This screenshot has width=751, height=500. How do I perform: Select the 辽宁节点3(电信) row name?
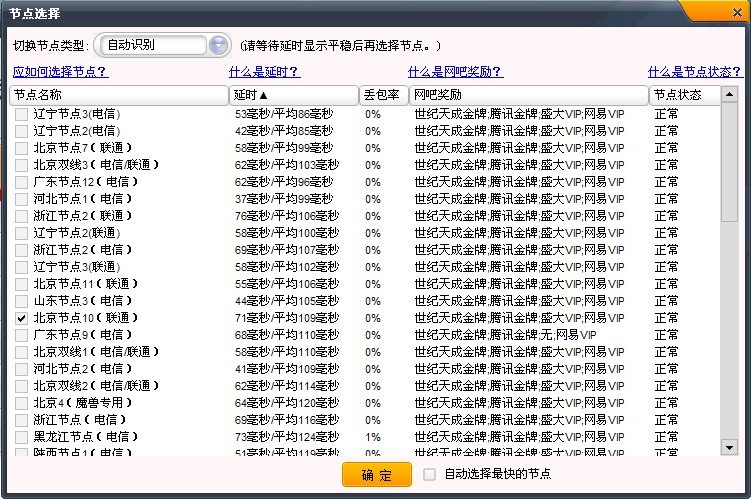[x=77, y=114]
